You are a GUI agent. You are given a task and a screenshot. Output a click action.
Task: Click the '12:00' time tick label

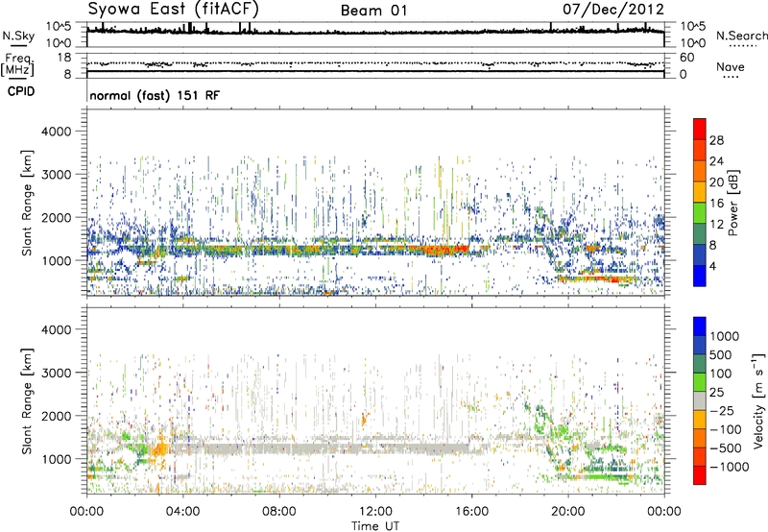click(x=375, y=512)
